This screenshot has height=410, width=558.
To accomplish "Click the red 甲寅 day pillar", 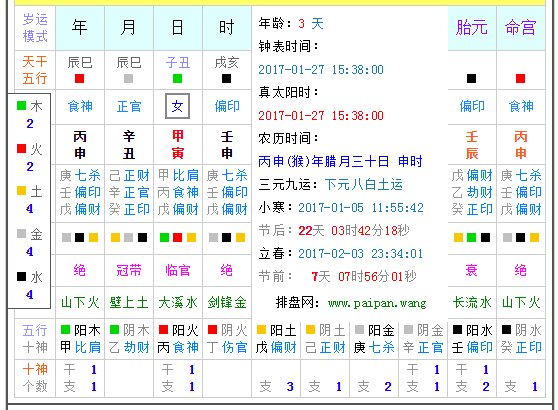I will [178, 144].
